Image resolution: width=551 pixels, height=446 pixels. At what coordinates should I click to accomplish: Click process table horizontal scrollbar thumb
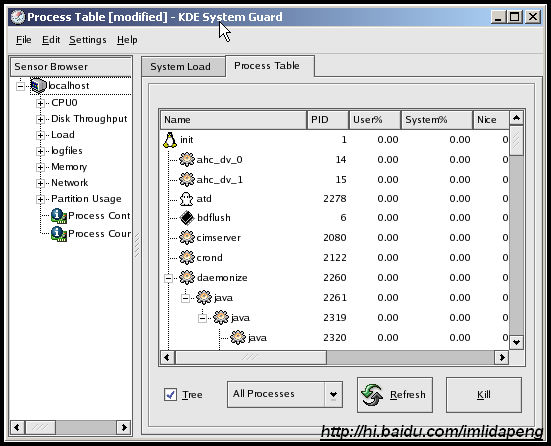coord(251,358)
